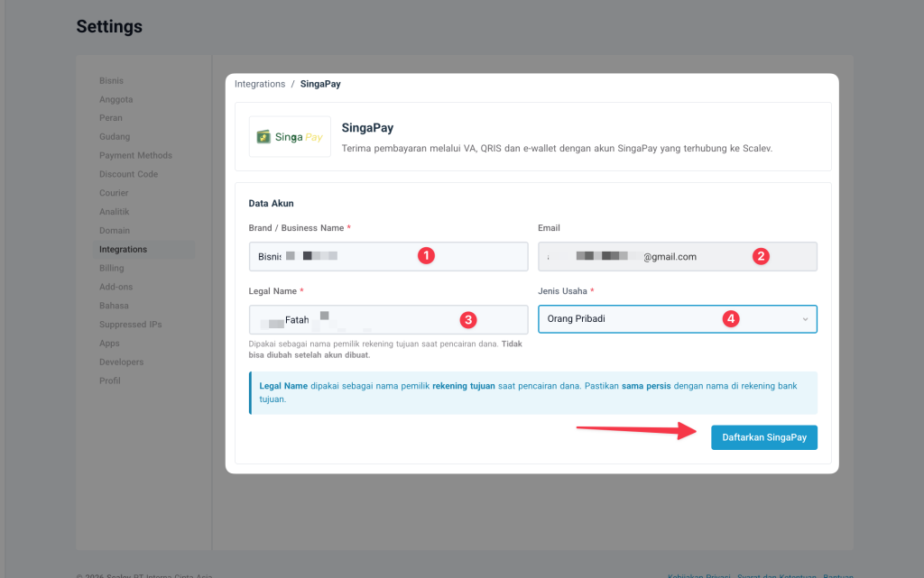Click the SingaPay logo thumbnail
The height and width of the screenshot is (578, 924).
click(290, 136)
